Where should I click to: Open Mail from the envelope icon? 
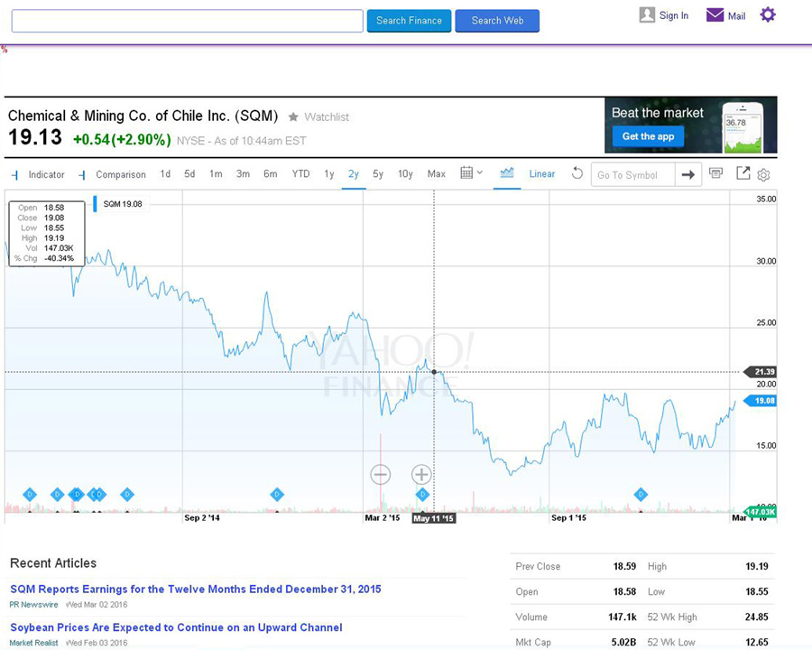pos(715,15)
